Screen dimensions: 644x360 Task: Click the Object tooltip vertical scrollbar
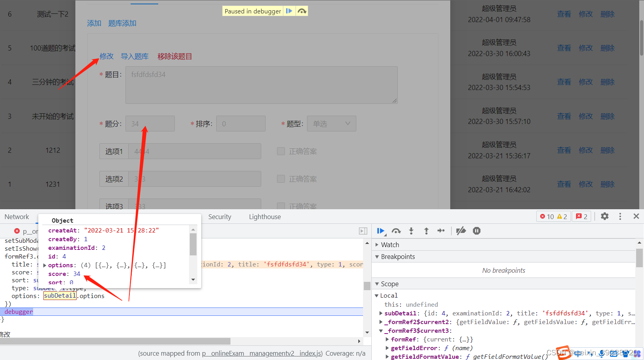tap(193, 244)
